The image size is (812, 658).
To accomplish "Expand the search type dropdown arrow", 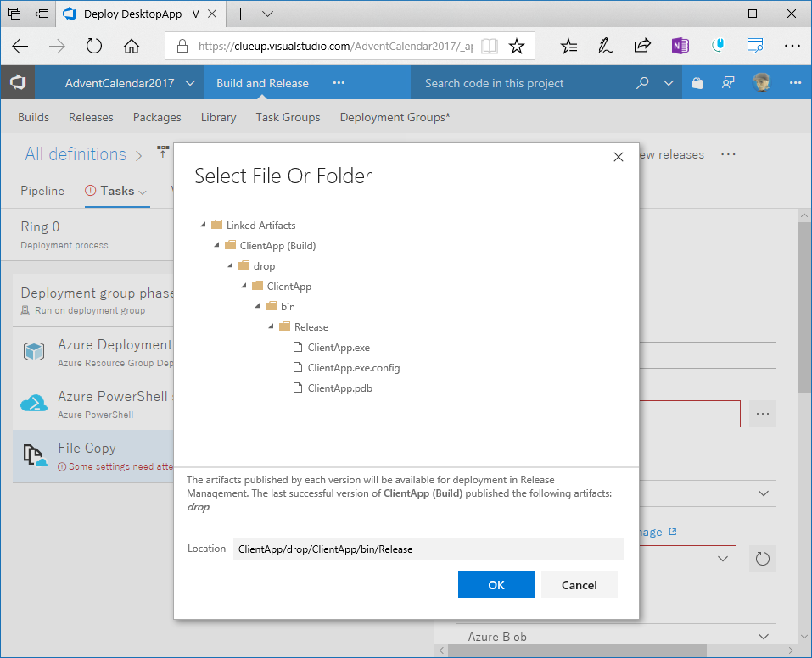I will [668, 83].
